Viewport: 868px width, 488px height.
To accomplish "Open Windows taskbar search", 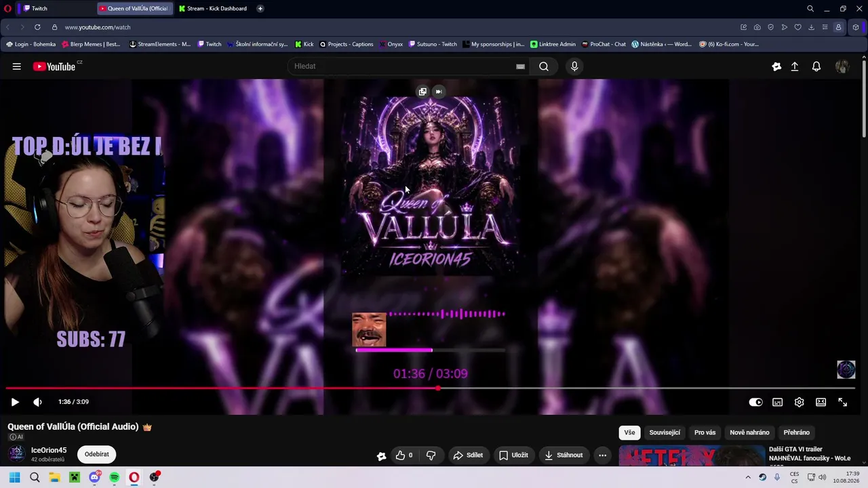I will (35, 477).
